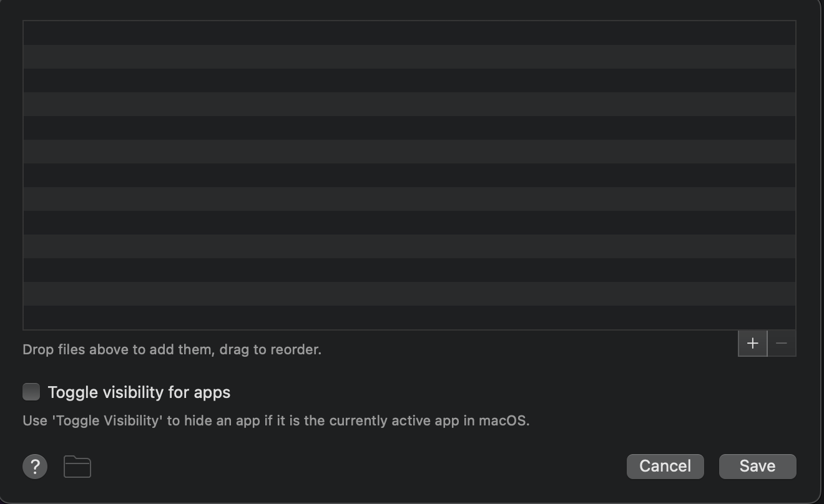Select the second row from top of list
The image size is (824, 504).
point(410,57)
